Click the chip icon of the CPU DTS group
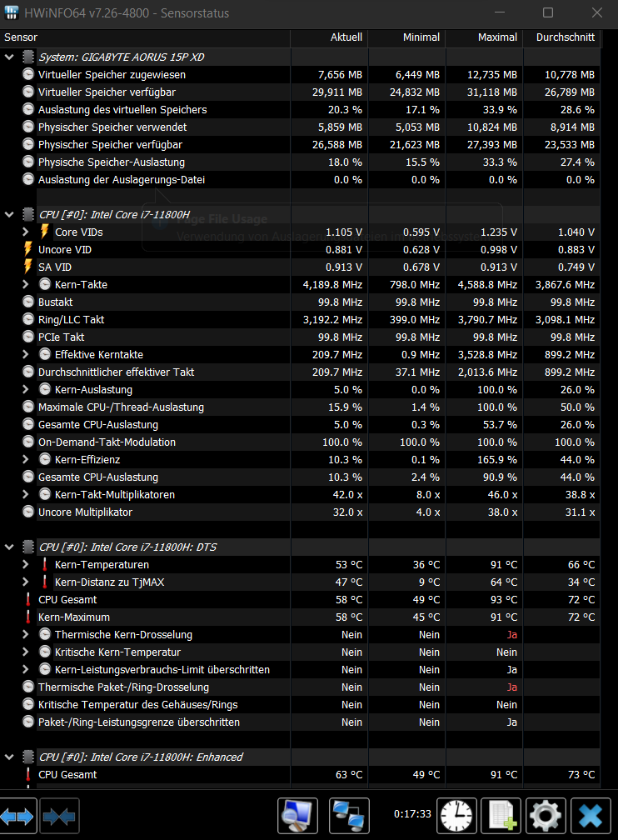The image size is (618, 840). 28,547
